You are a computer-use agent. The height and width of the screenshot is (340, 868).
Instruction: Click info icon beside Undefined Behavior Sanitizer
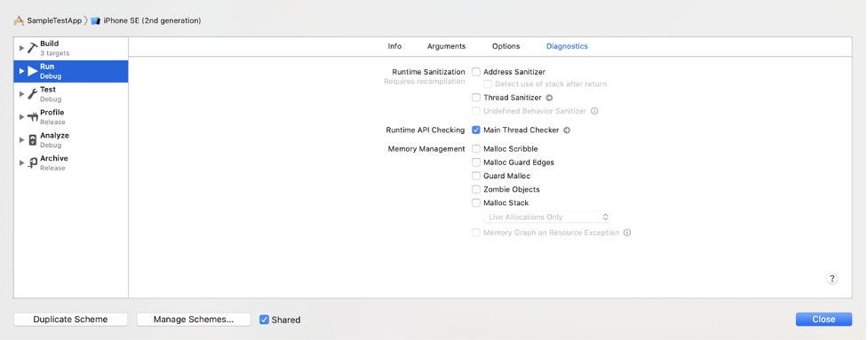(x=594, y=111)
